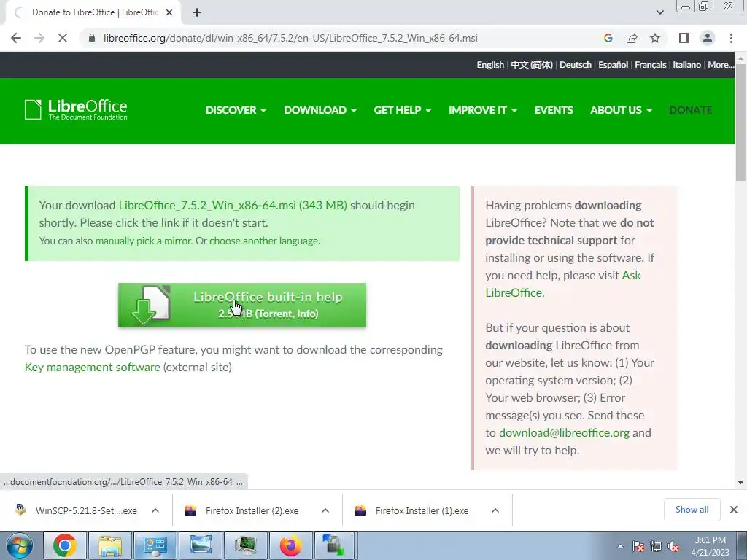Open Firefox from taskbar
This screenshot has height=560, width=747.
pyautogui.click(x=290, y=545)
